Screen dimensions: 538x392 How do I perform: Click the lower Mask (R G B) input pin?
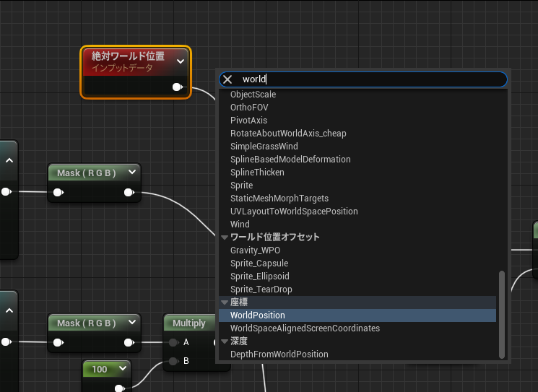coord(58,342)
